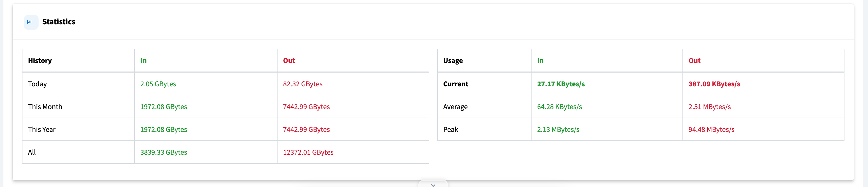Expand the panel with bottom chevron
The width and height of the screenshot is (868, 187).
433,185
